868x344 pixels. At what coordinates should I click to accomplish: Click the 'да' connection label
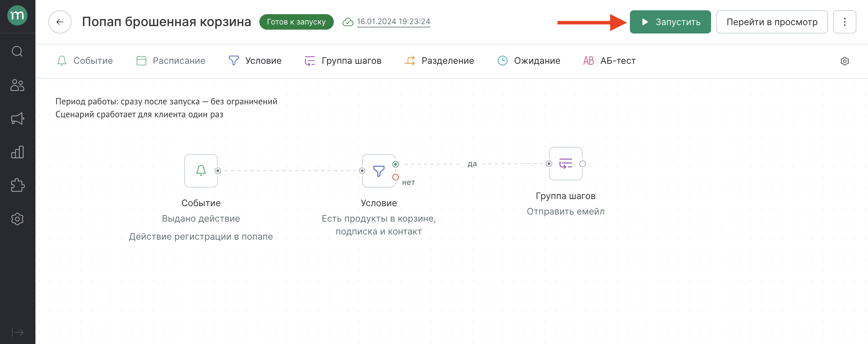pyautogui.click(x=472, y=164)
